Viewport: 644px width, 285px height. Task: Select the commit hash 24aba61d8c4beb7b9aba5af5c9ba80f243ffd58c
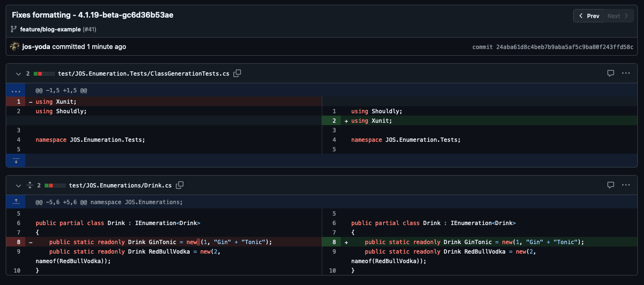coord(564,47)
